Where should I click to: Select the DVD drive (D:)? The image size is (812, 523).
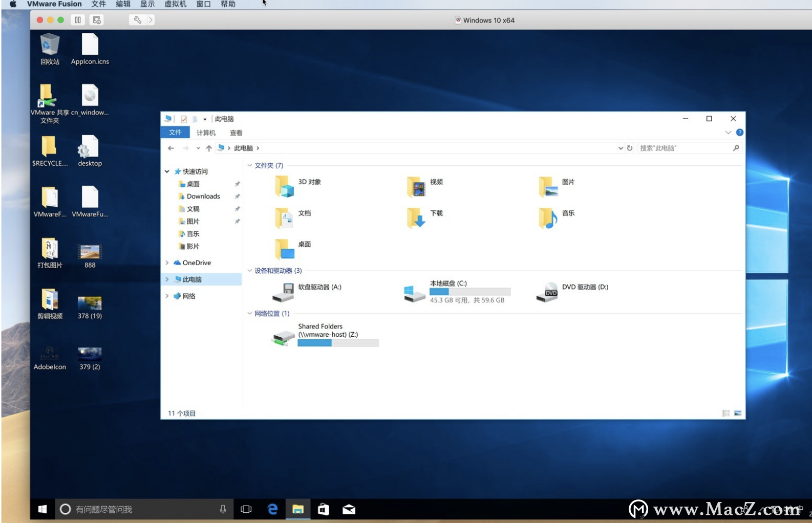(x=572, y=292)
